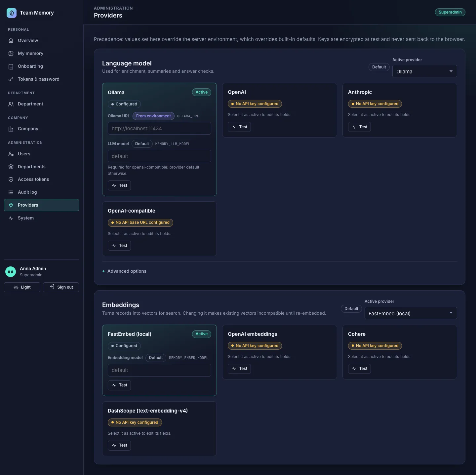The image size is (476, 475).
Task: Navigate to Audit log
Action: (x=41, y=192)
